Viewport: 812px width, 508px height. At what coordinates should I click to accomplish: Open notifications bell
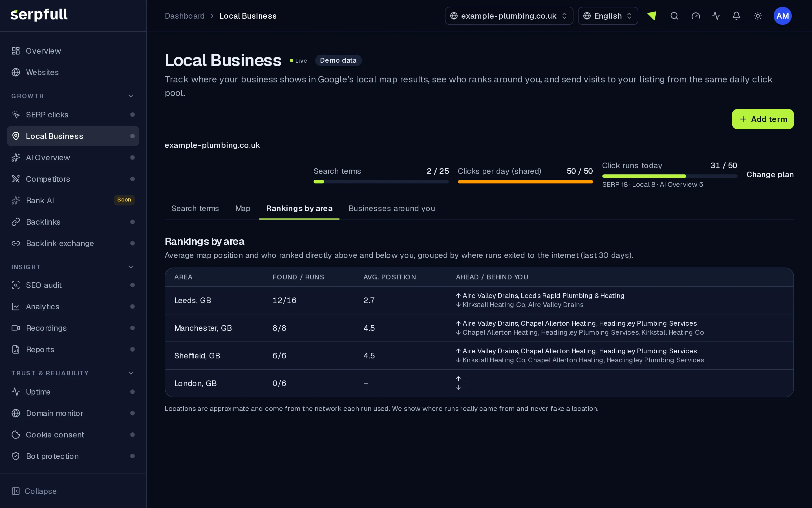(736, 16)
